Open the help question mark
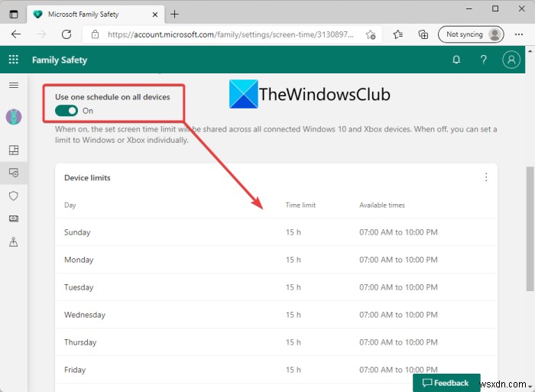Viewport: 535px width, 392px height. tap(484, 60)
